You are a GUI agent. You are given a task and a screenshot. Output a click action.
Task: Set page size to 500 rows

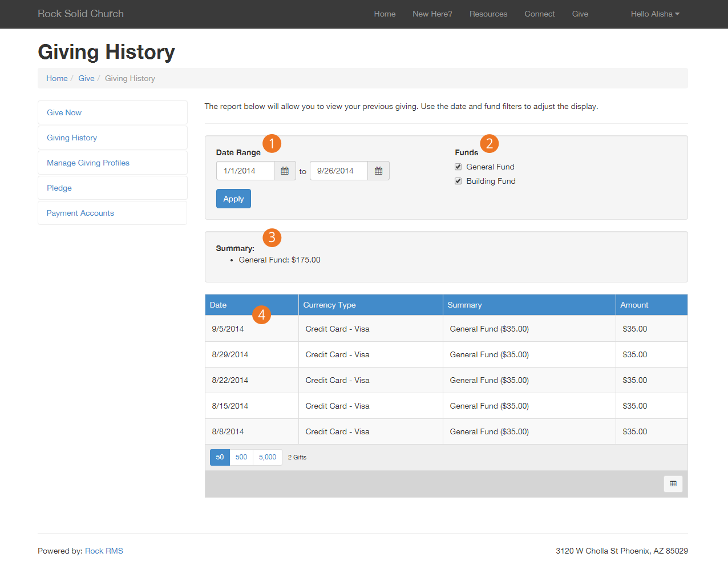coord(241,457)
